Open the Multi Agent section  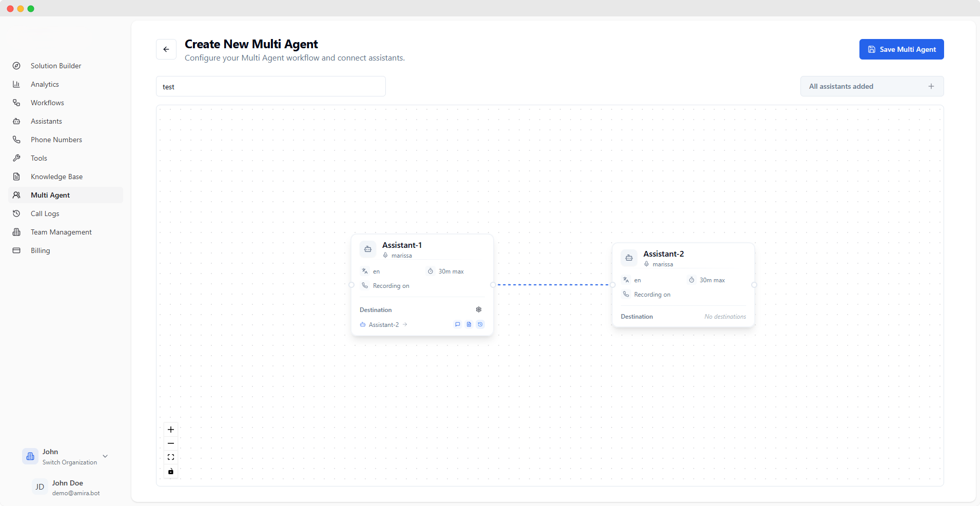pyautogui.click(x=50, y=195)
